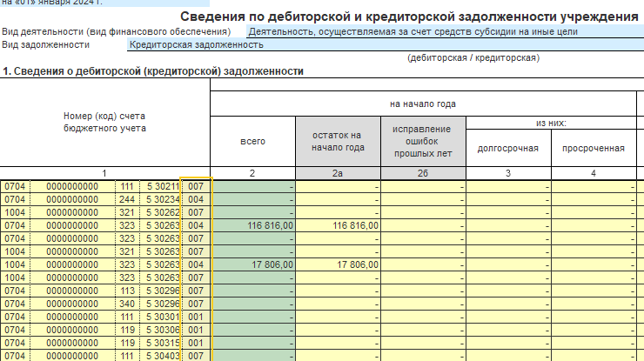Screen dimensions: 644x361
Task: Select '007' code cell in the 5 30211 row
Action: tap(196, 186)
